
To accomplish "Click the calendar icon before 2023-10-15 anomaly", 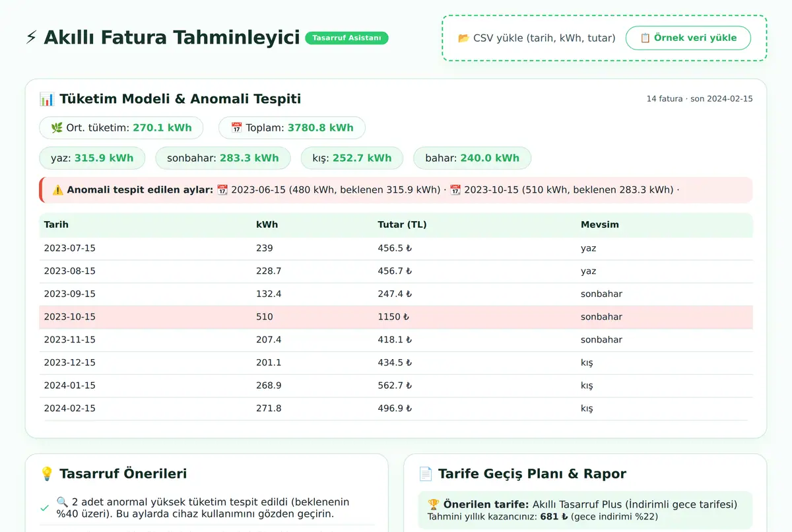I will pyautogui.click(x=455, y=190).
